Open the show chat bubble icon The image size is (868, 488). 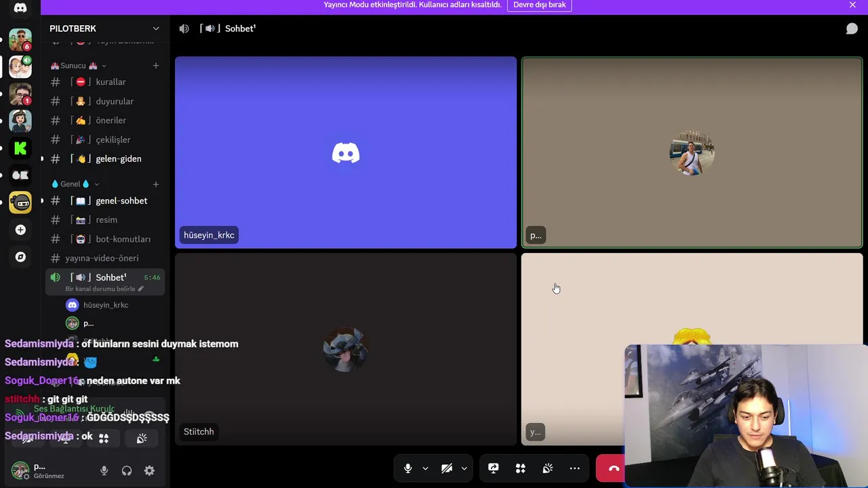[x=852, y=28]
